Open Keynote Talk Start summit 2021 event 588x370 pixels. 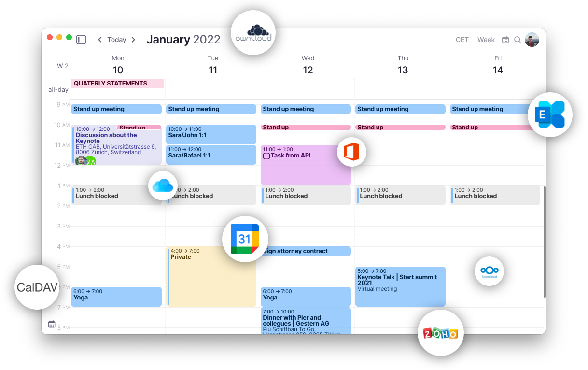[x=400, y=286]
